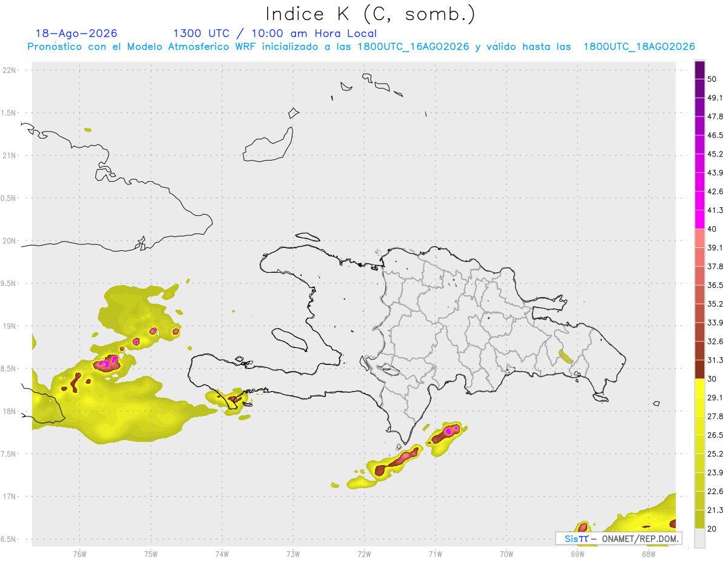This screenshot has height=562, width=728.
Task: Click the brown swatch between 30 and 31.3
Action: [699, 369]
